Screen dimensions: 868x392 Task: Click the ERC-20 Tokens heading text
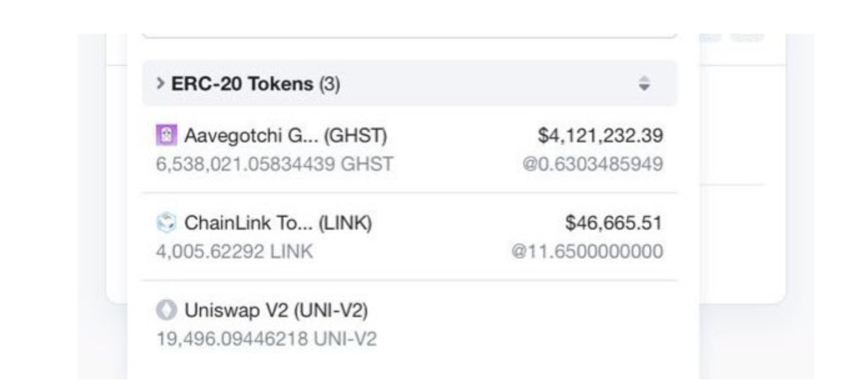point(242,84)
